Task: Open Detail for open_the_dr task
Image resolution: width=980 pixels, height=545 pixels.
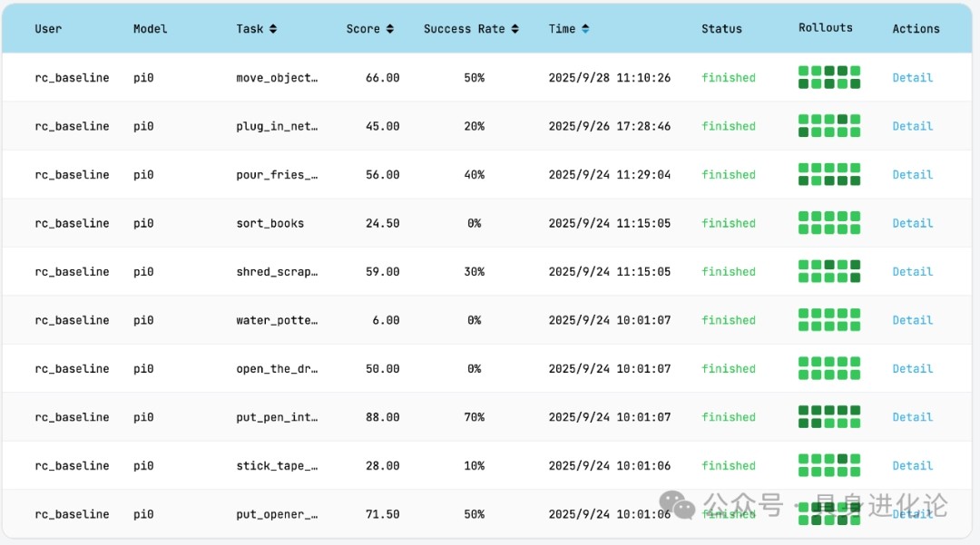Action: 912,369
